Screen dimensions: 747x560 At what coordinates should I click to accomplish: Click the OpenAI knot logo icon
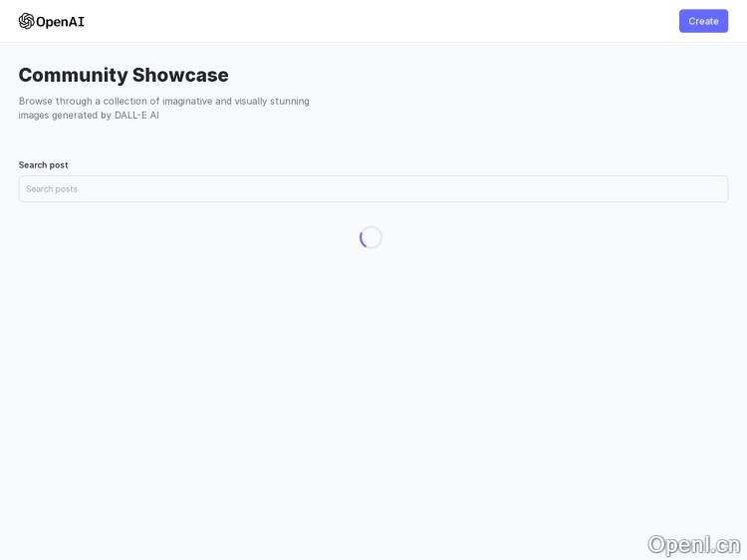pos(26,21)
